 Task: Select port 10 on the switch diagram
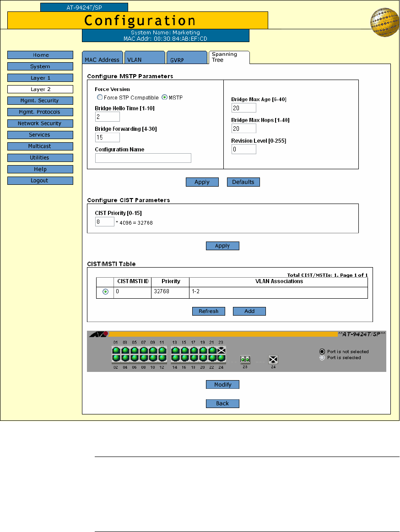153,358
